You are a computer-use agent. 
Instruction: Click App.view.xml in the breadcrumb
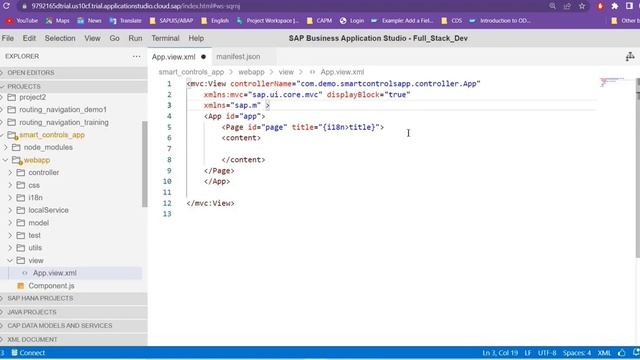point(342,72)
